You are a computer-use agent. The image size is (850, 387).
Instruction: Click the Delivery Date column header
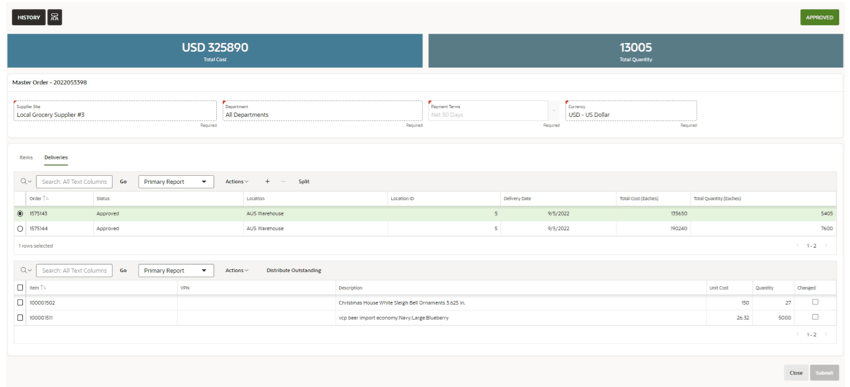click(517, 198)
